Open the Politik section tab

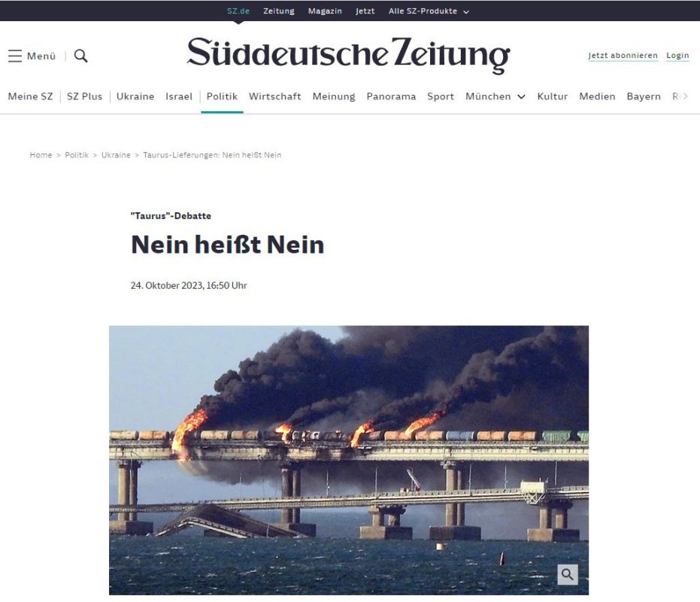(222, 96)
